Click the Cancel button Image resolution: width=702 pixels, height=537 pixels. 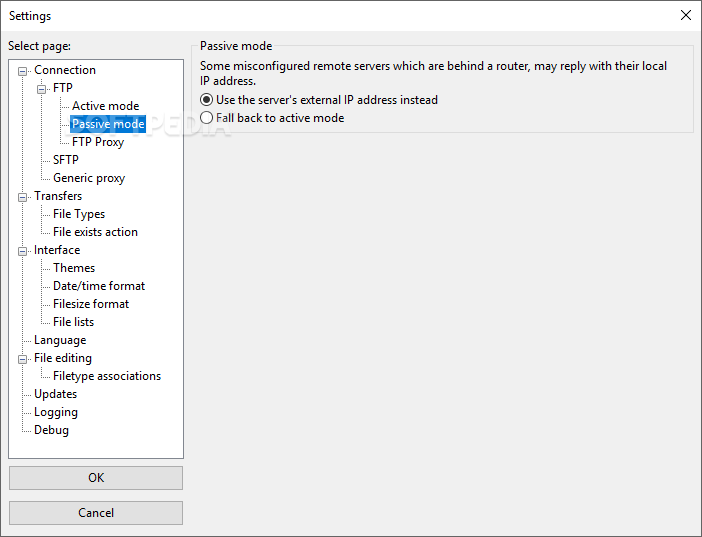click(96, 513)
